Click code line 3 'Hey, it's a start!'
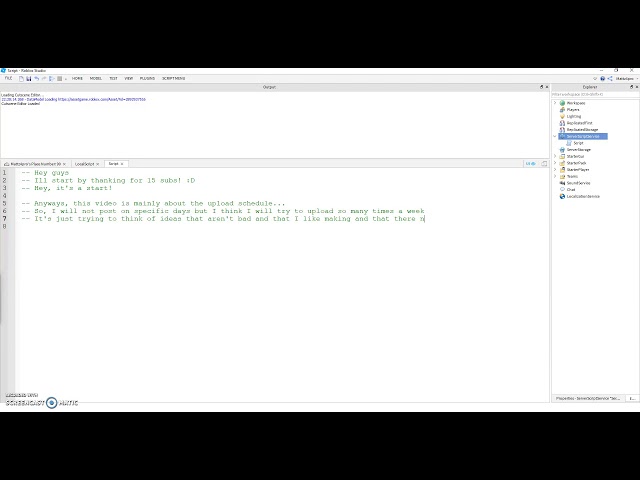This screenshot has height=480, width=640. (67, 188)
